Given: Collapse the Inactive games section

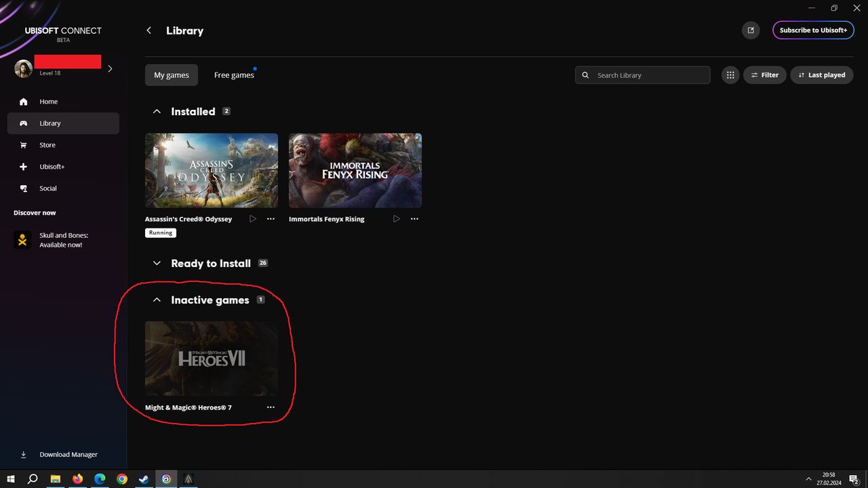Looking at the screenshot, I should click(x=157, y=300).
